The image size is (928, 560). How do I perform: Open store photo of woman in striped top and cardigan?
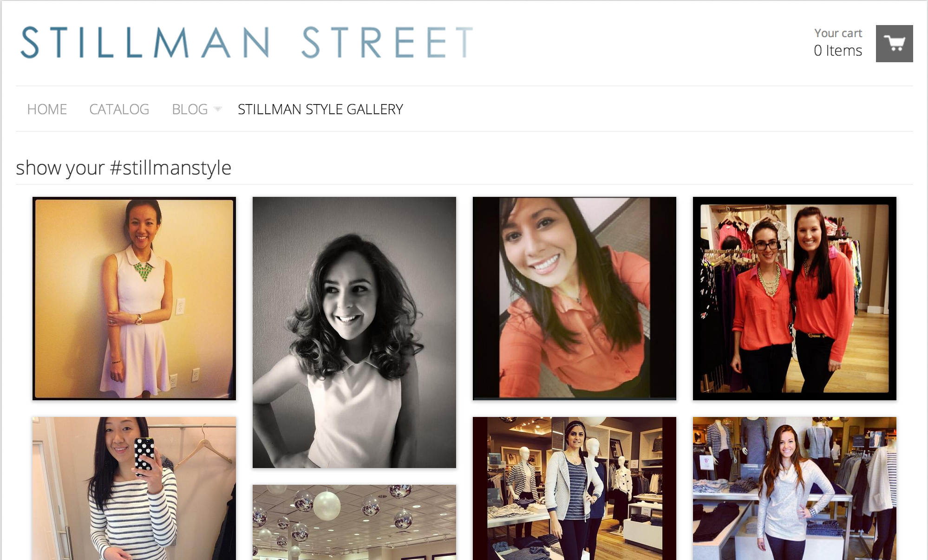click(575, 488)
